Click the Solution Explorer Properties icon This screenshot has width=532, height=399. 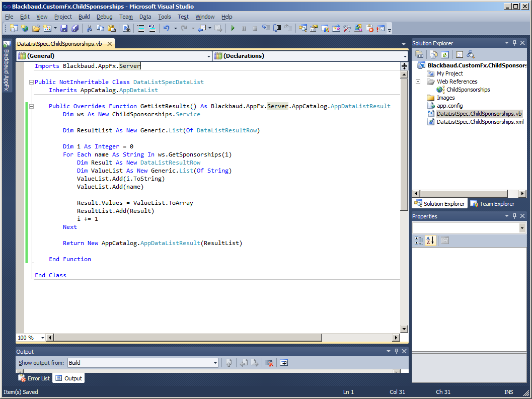[x=419, y=54]
